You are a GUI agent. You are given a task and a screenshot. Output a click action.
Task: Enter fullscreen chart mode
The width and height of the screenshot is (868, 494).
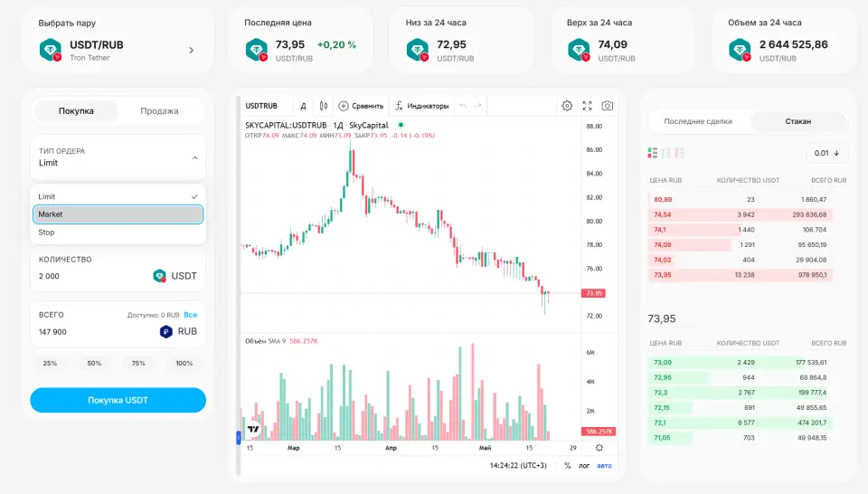point(588,106)
